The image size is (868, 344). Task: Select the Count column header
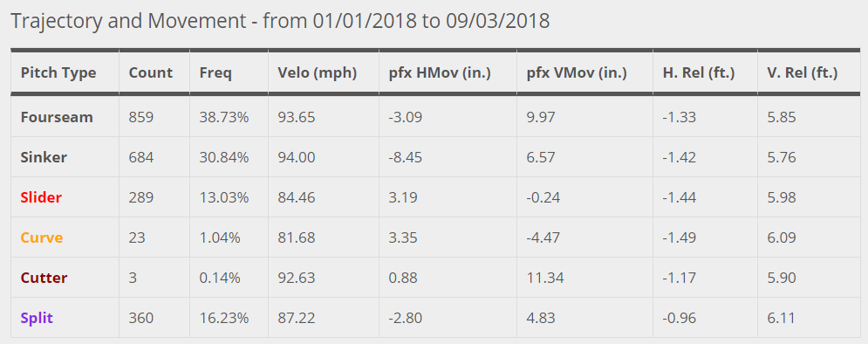(x=151, y=72)
